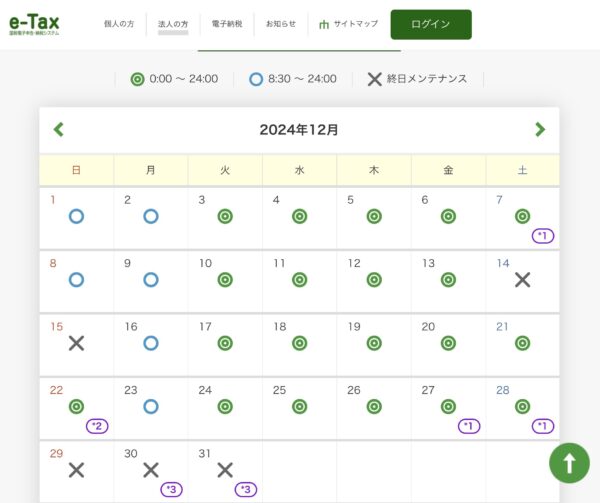Click the 8:30 ～ 24:00 legend text
Screen dimensions: 600x503
[302, 79]
